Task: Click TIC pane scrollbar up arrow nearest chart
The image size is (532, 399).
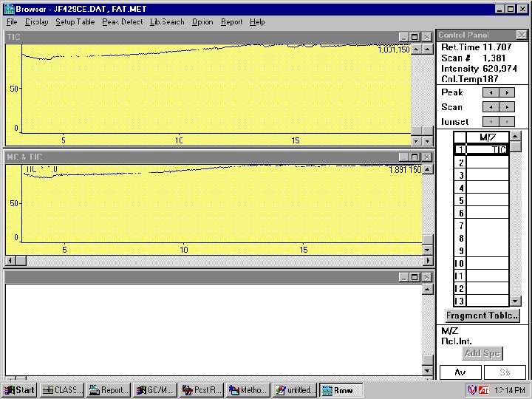Action: pyautogui.click(x=416, y=50)
